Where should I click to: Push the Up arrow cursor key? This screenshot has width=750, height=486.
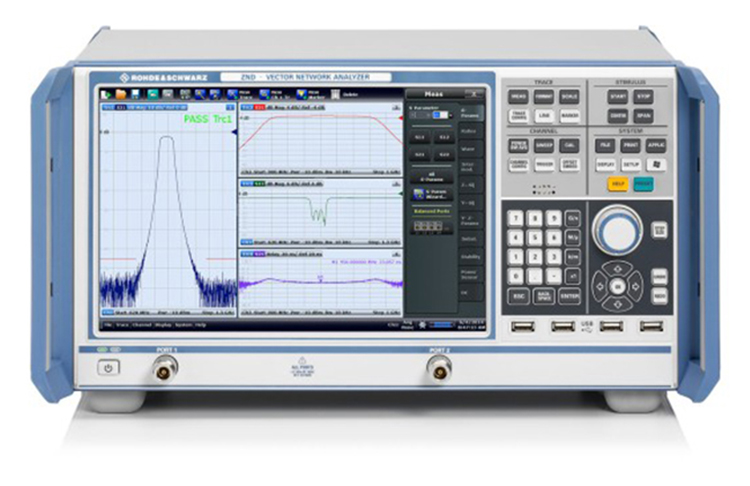click(618, 269)
